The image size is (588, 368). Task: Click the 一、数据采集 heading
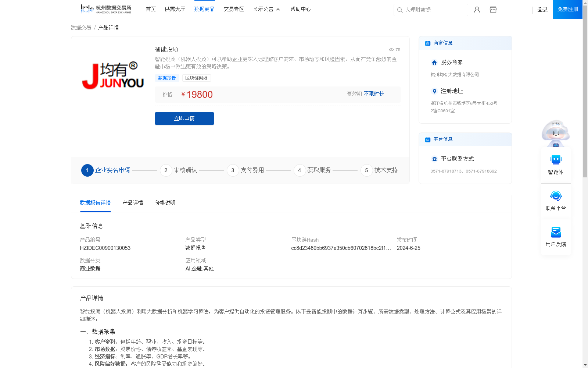click(98, 332)
